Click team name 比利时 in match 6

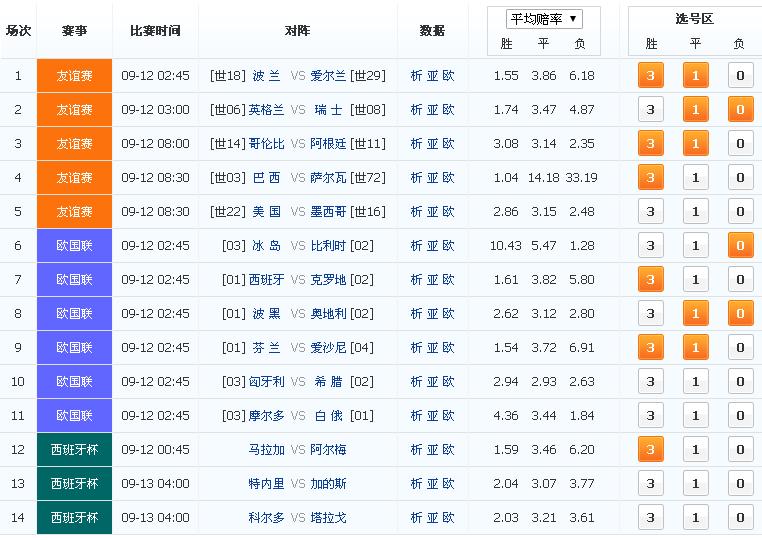click(x=328, y=245)
